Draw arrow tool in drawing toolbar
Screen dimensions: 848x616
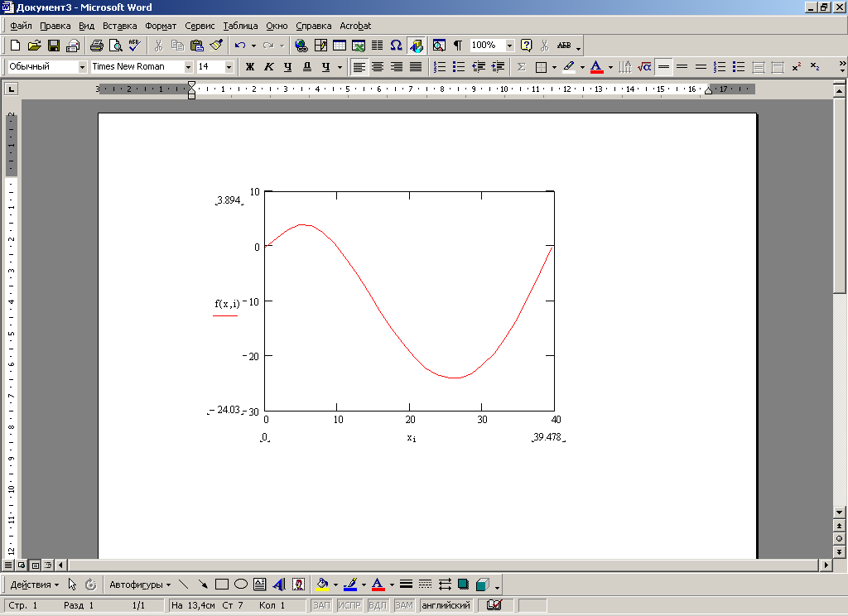[x=203, y=584]
